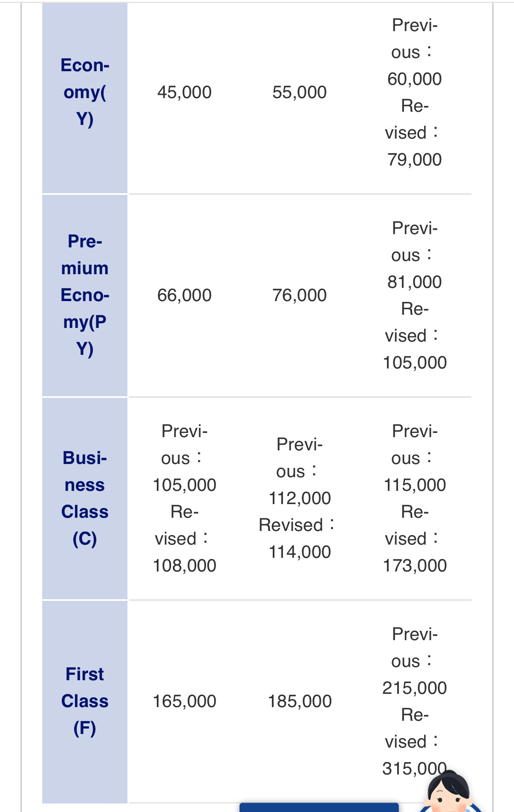Tap the Economy revised 79,000 value
This screenshot has width=514, height=812.
pyautogui.click(x=414, y=159)
